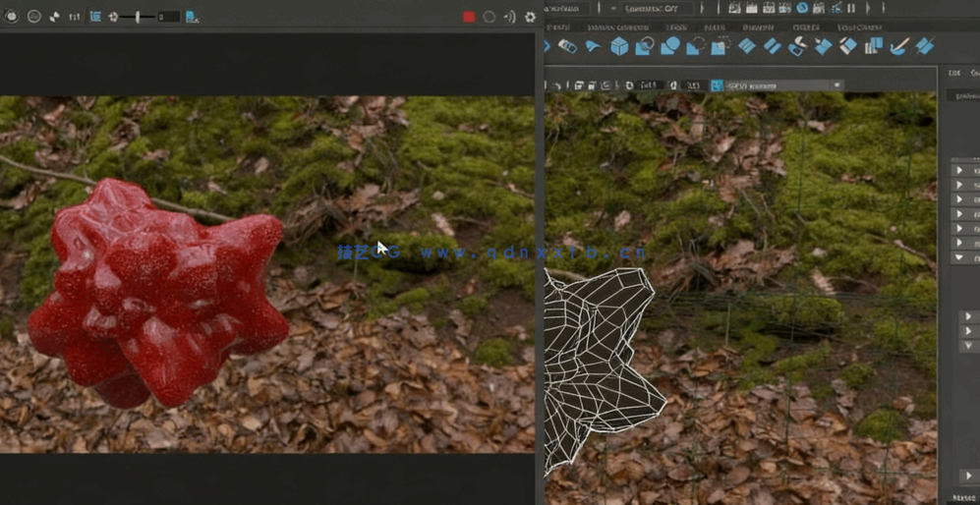
Task: Click the red stop render button
Action: point(469,17)
